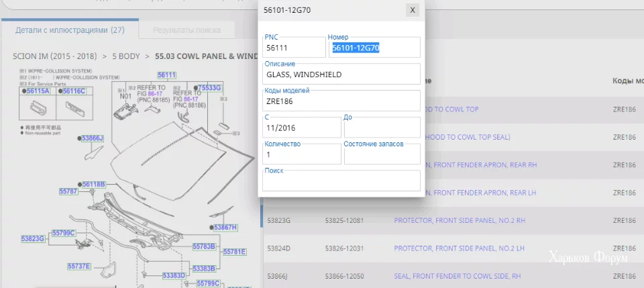Open SEAL, FRONT FENDER TO COWL SIDE, RH
The width and height of the screenshot is (644, 288).
(x=457, y=277)
